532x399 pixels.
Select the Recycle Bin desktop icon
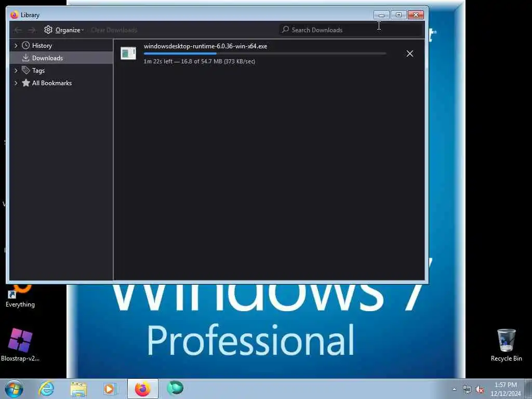coord(506,345)
